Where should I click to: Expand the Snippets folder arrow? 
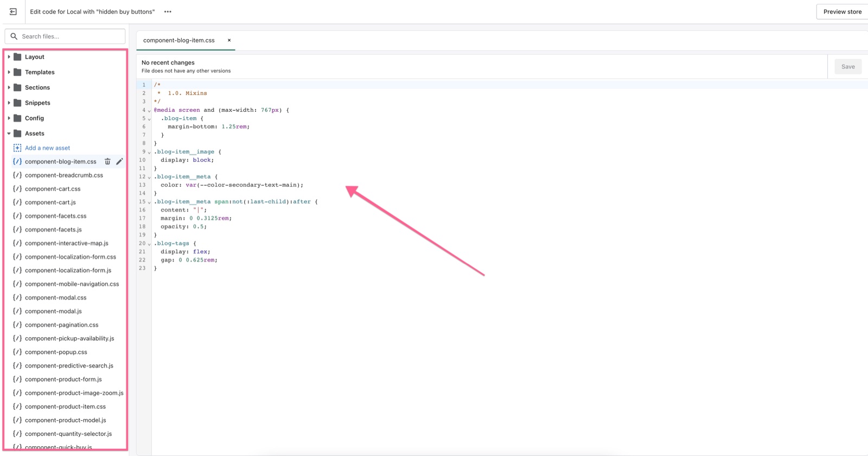coord(9,103)
